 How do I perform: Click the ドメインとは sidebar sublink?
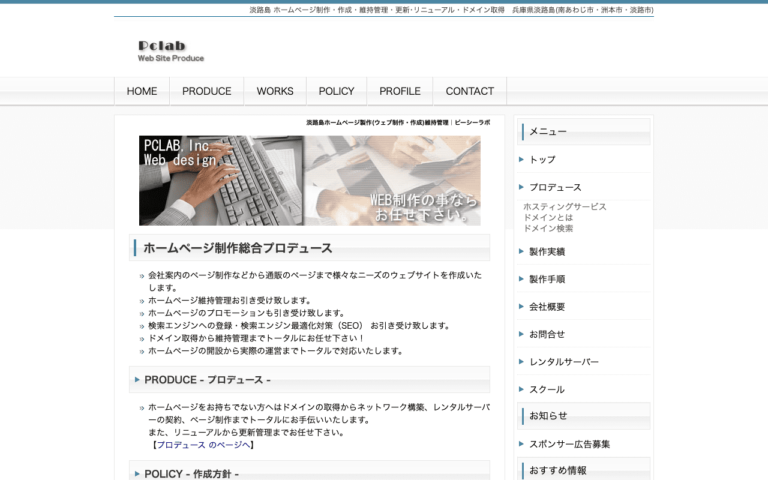[x=548, y=217]
